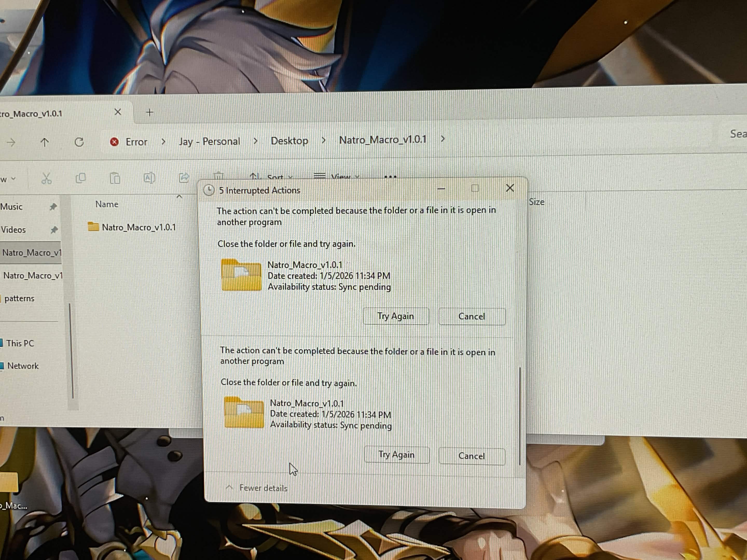Expand chevron after Natro_Macro_v1.0.1 breadcrumb
The image size is (747, 560).
tap(443, 139)
